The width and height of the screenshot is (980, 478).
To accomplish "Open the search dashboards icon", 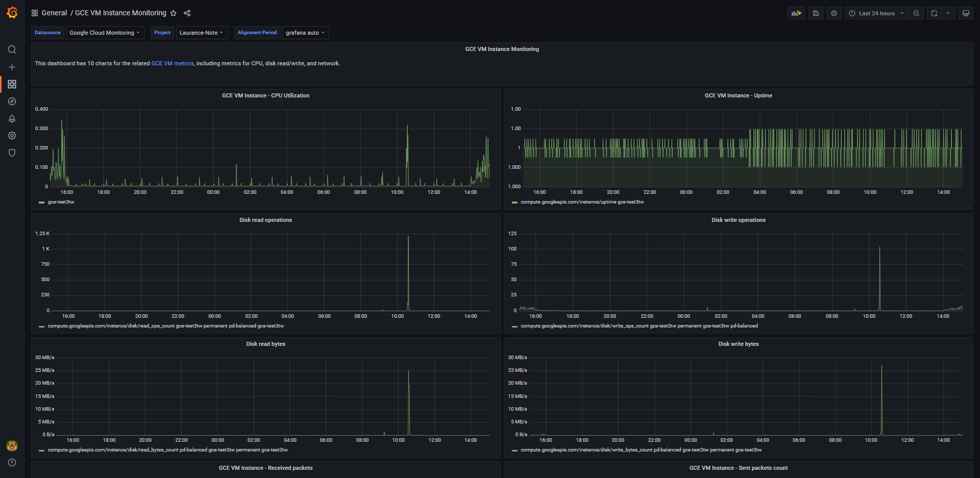I will [x=12, y=49].
